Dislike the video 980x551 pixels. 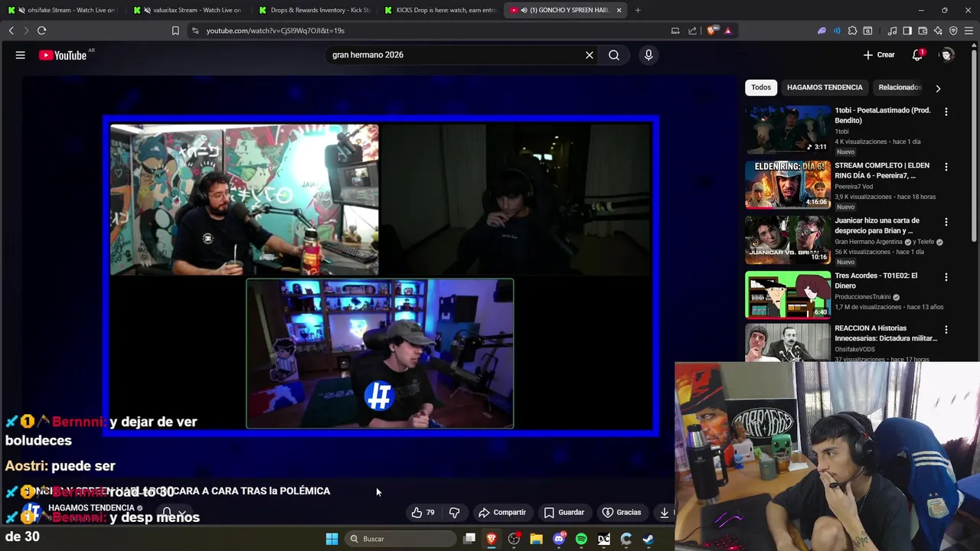coord(454,513)
